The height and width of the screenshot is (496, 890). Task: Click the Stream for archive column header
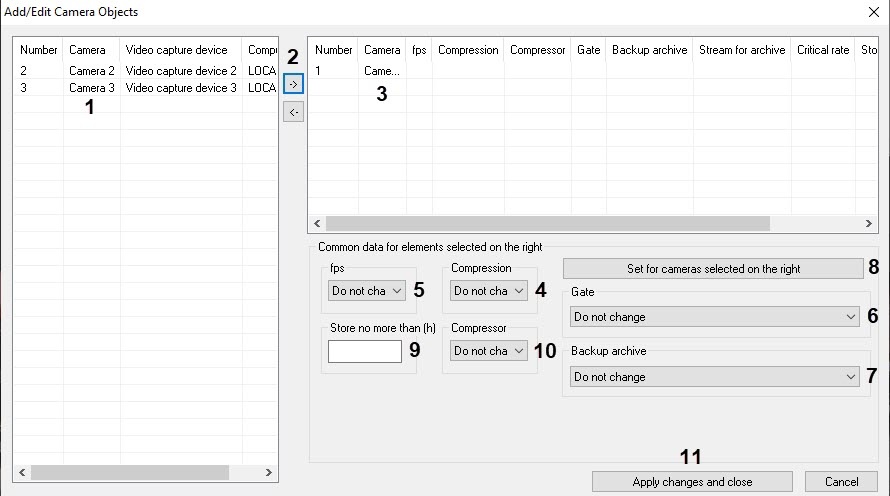coord(742,50)
